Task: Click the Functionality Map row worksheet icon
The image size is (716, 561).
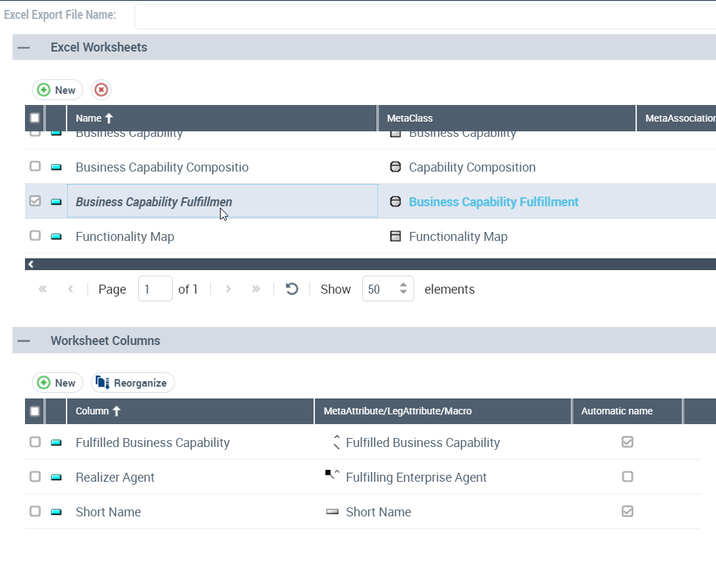Action: point(56,237)
